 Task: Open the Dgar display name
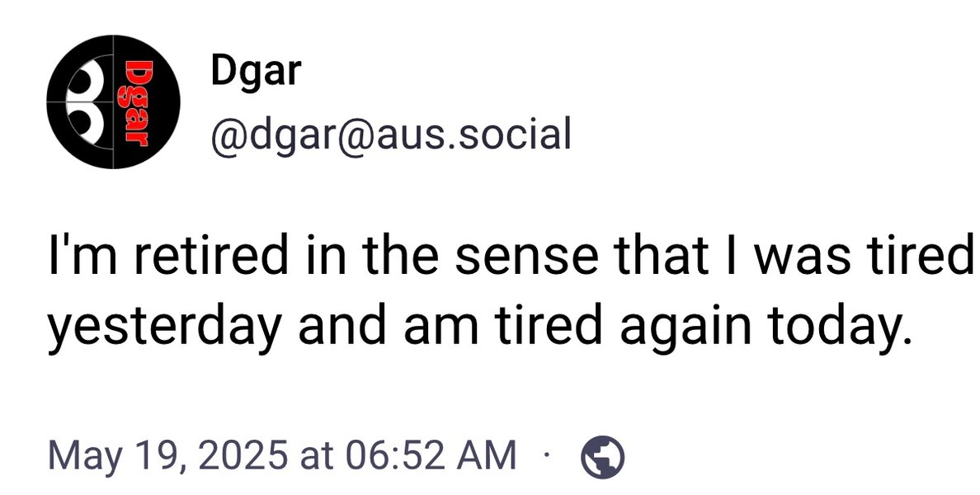click(x=257, y=71)
